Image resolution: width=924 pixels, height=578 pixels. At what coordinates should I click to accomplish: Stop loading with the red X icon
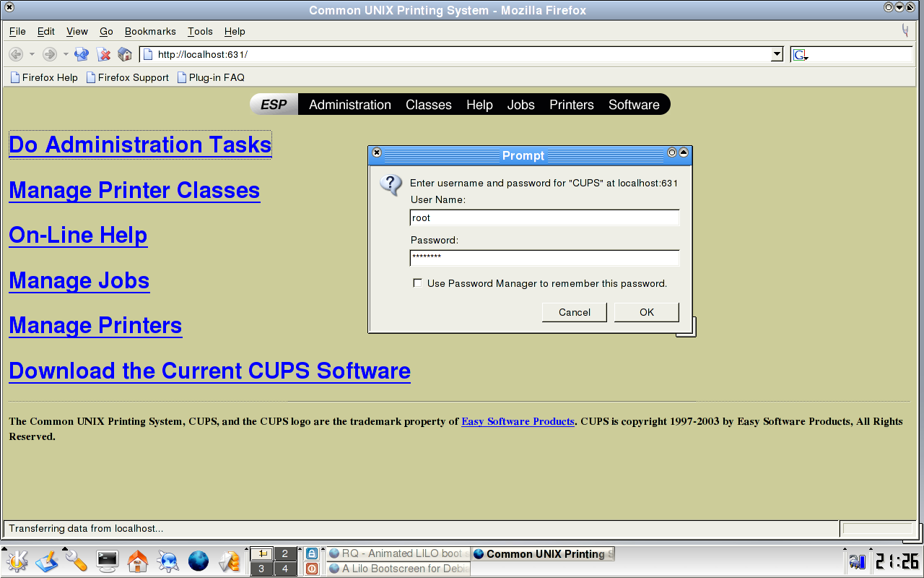click(104, 54)
